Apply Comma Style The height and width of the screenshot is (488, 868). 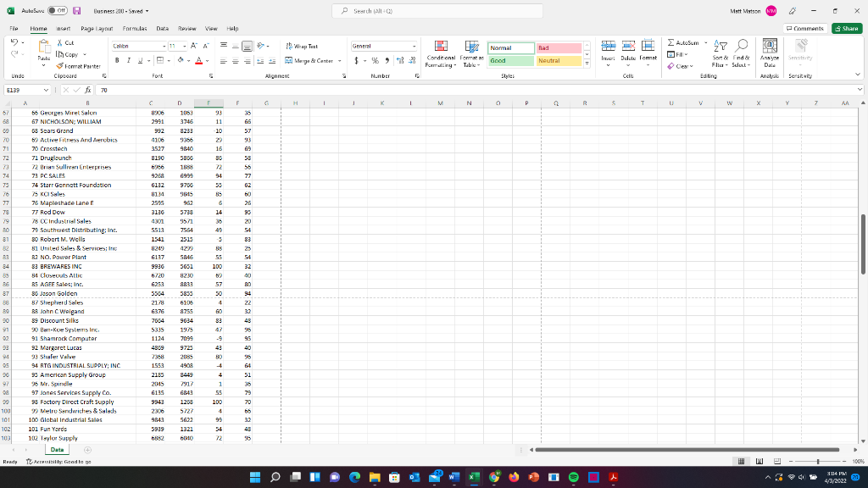tap(387, 61)
